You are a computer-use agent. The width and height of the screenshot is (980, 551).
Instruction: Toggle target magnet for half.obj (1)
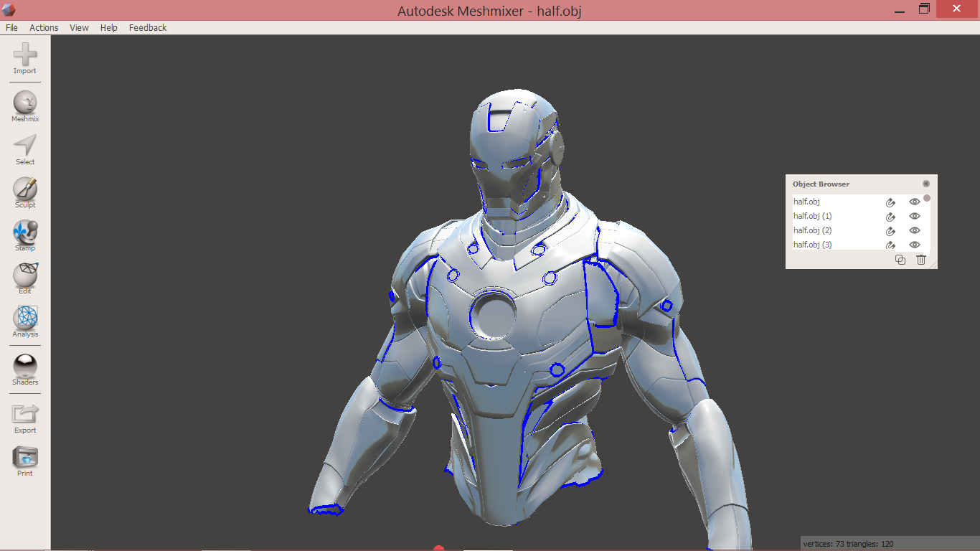point(890,216)
